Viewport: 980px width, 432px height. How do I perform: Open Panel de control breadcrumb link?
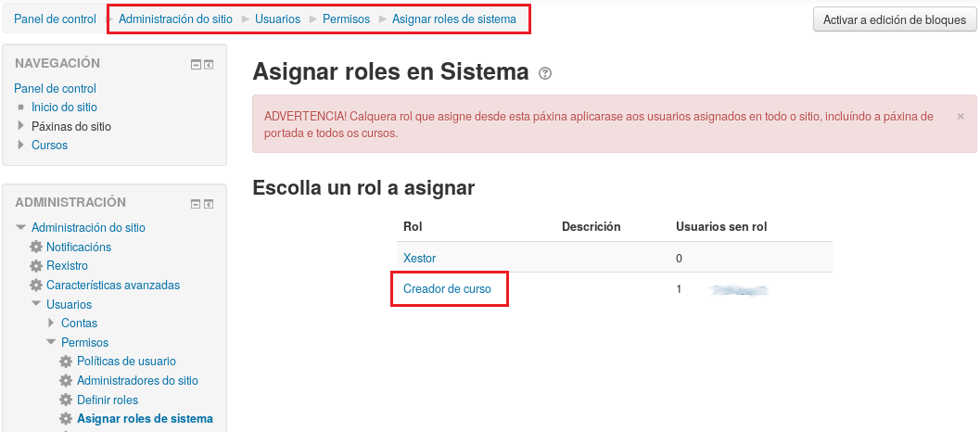point(55,19)
